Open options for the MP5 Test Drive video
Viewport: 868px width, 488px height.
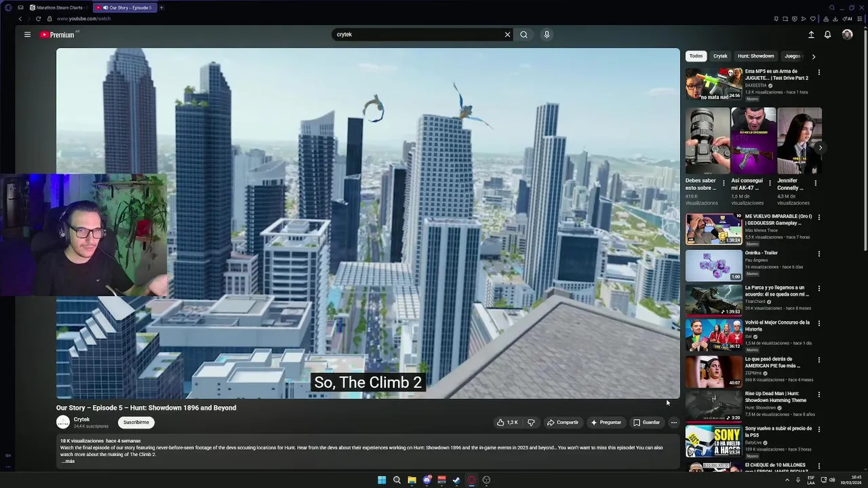(x=818, y=72)
